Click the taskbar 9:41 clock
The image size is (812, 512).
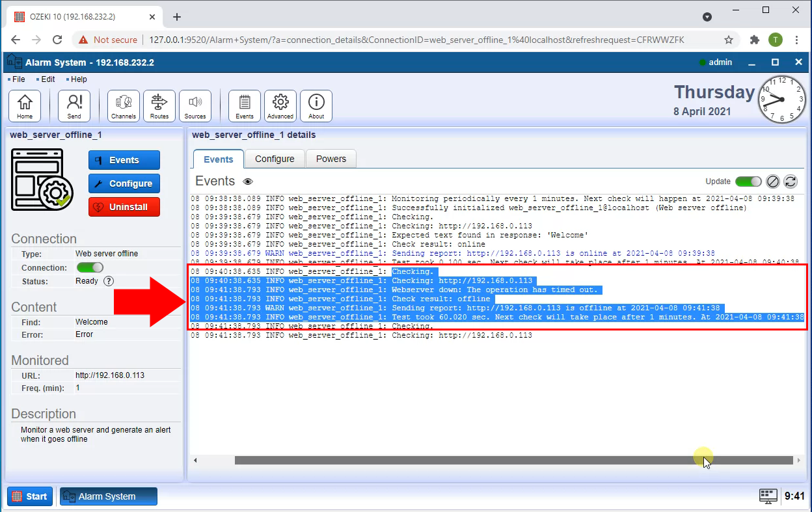point(794,496)
